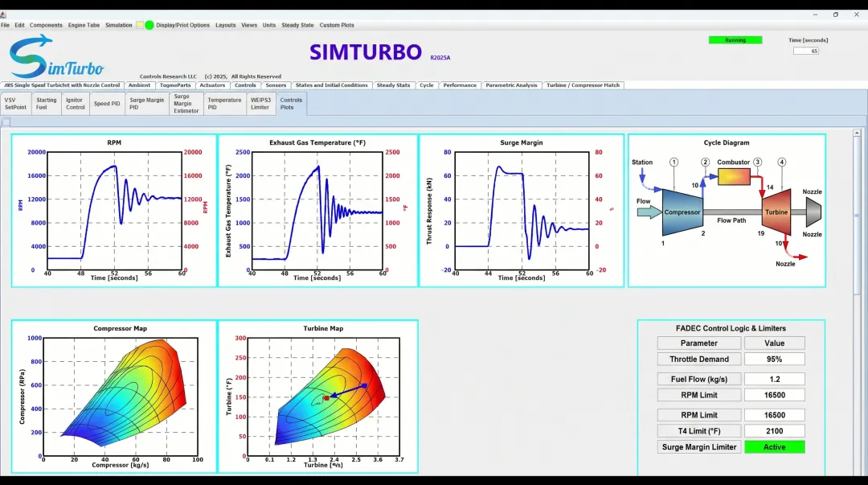868x485 pixels.
Task: Open the Steady Stats tab
Action: tap(393, 85)
